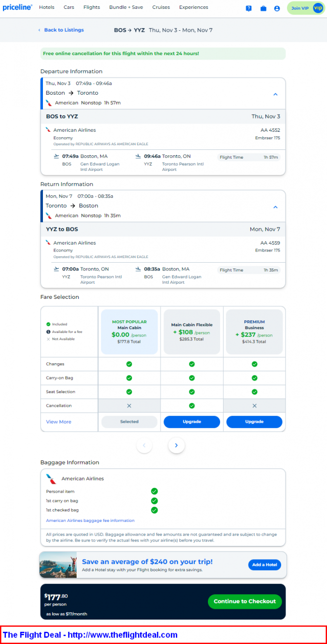Screen dimensions: 327x644
Task: Click the Selected button under Main Cabin
Action: point(129,422)
